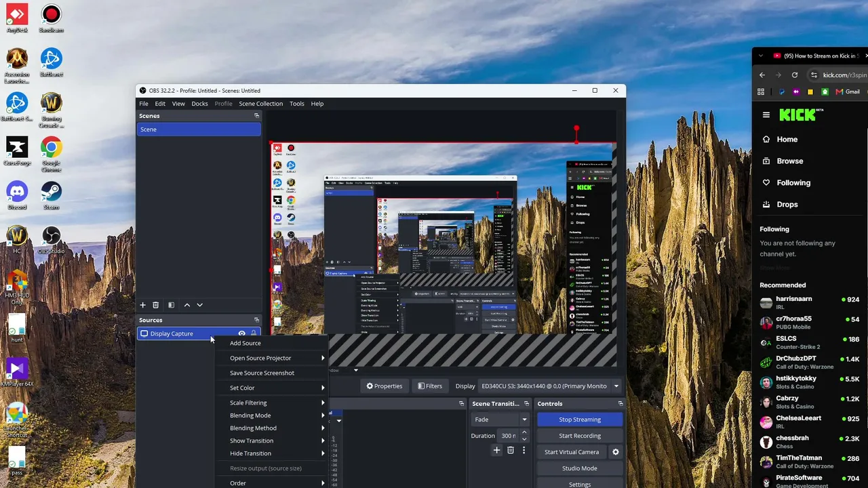Pop out the Controls dock
Screen dimensions: 868x488
pos(620,403)
